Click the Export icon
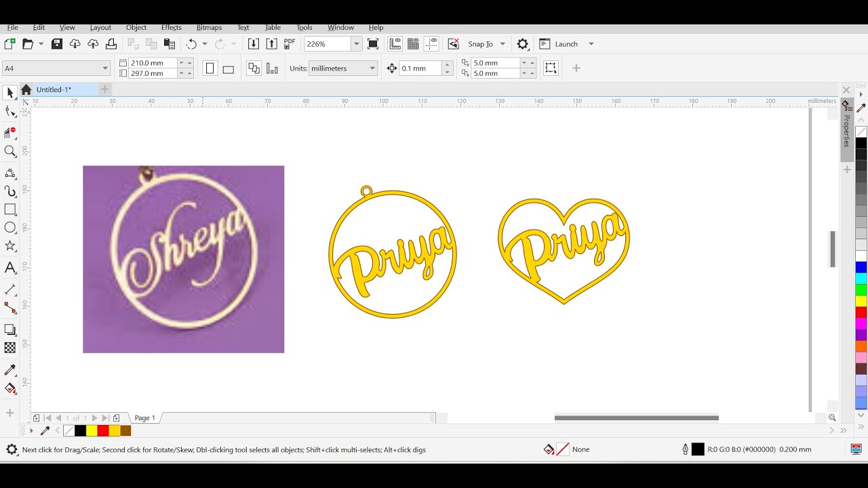This screenshot has width=868, height=488. (x=271, y=44)
